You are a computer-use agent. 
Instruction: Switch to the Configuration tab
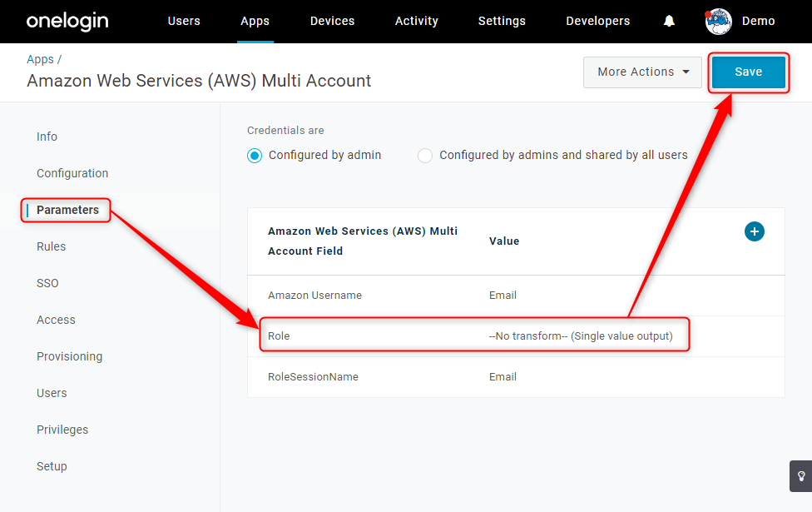click(72, 173)
